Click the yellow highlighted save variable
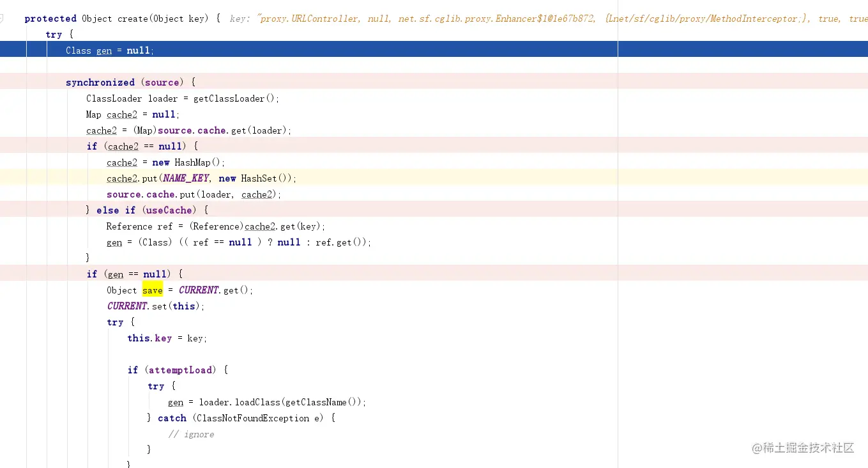Viewport: 868px width, 468px height. pyautogui.click(x=153, y=290)
